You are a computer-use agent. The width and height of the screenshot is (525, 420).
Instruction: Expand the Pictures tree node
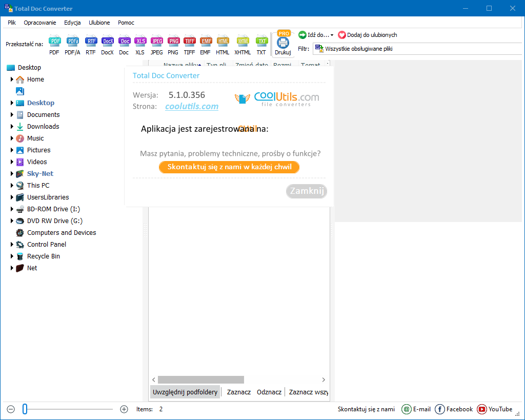tap(12, 150)
